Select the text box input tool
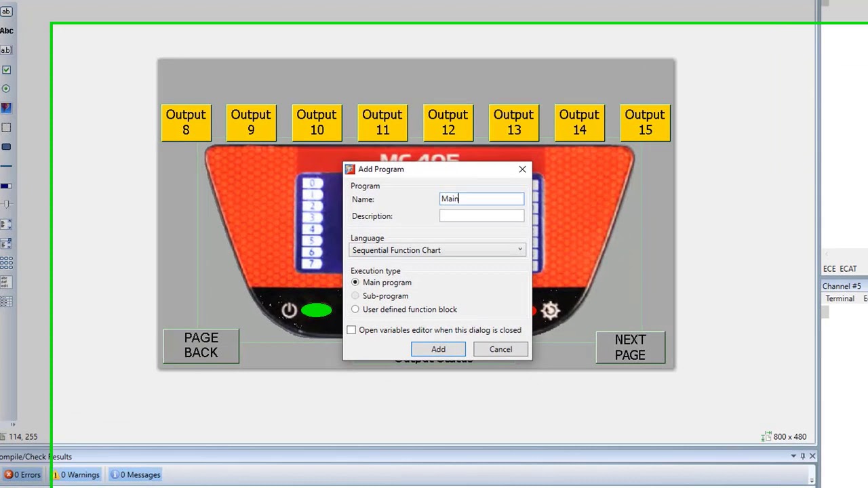The image size is (868, 488). click(6, 50)
